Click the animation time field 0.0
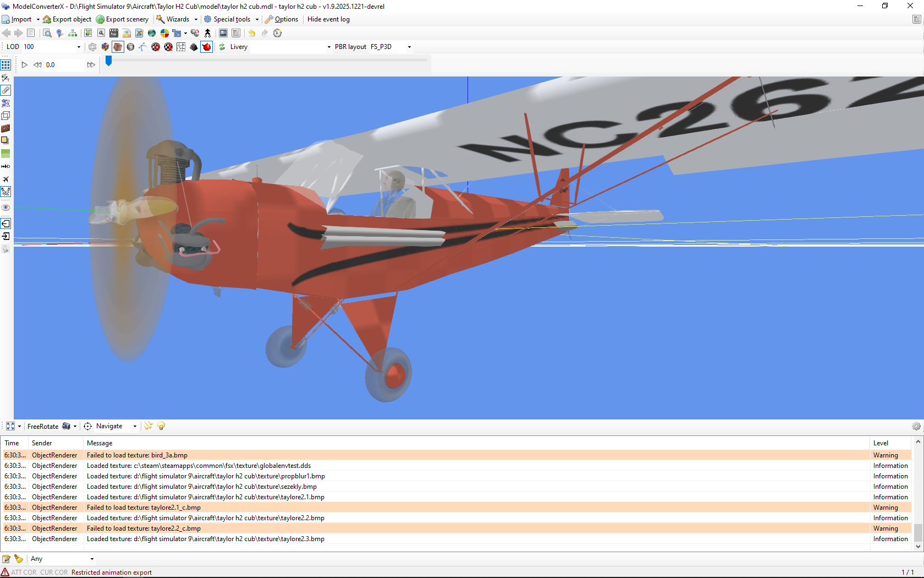924x578 pixels. click(64, 65)
